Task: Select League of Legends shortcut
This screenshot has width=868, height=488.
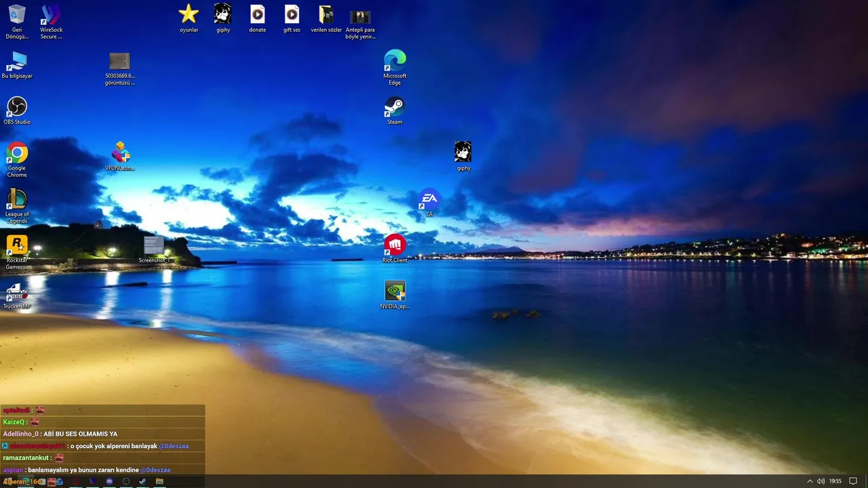Action: point(17,206)
